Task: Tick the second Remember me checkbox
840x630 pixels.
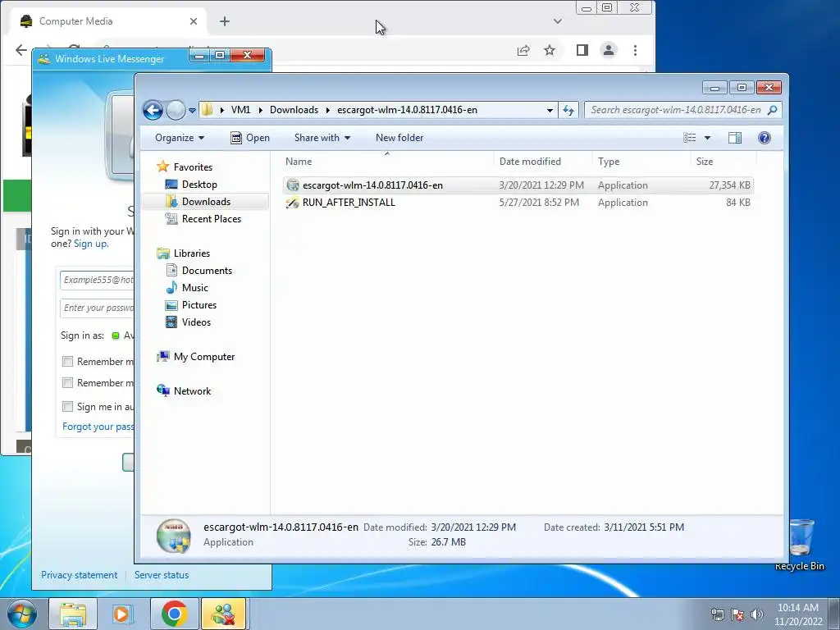Action: click(67, 383)
